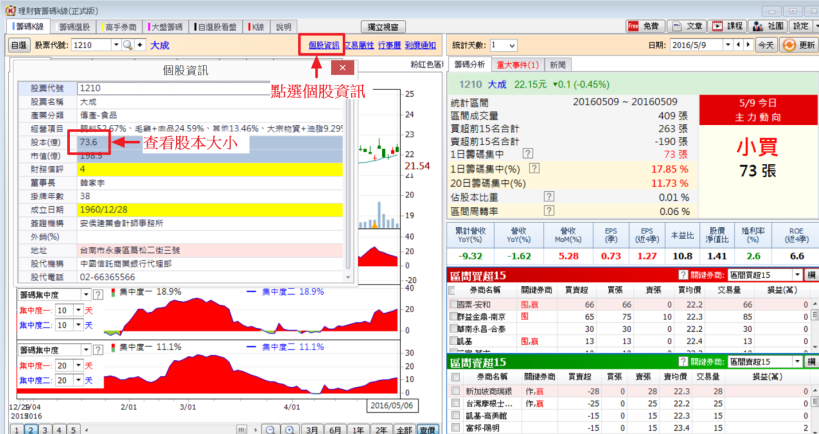Click help icon in 區間賣超15 header
819x434 pixels.
tap(683, 361)
